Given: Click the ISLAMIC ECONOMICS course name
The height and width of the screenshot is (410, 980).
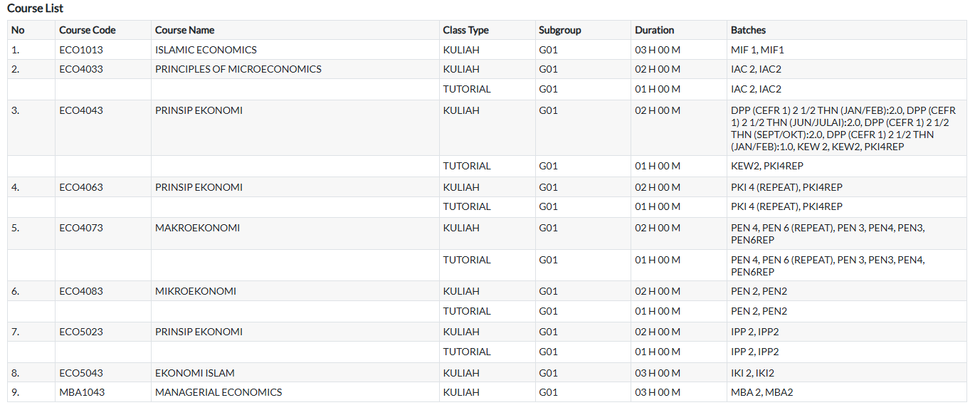Looking at the screenshot, I should [206, 50].
